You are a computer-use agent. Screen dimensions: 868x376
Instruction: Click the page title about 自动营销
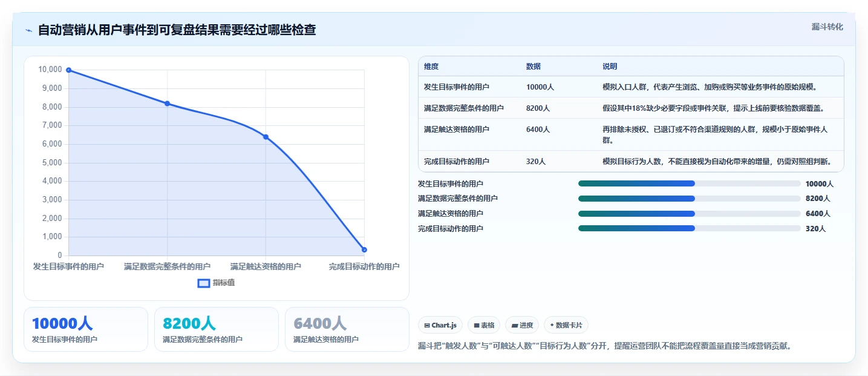[x=177, y=30]
